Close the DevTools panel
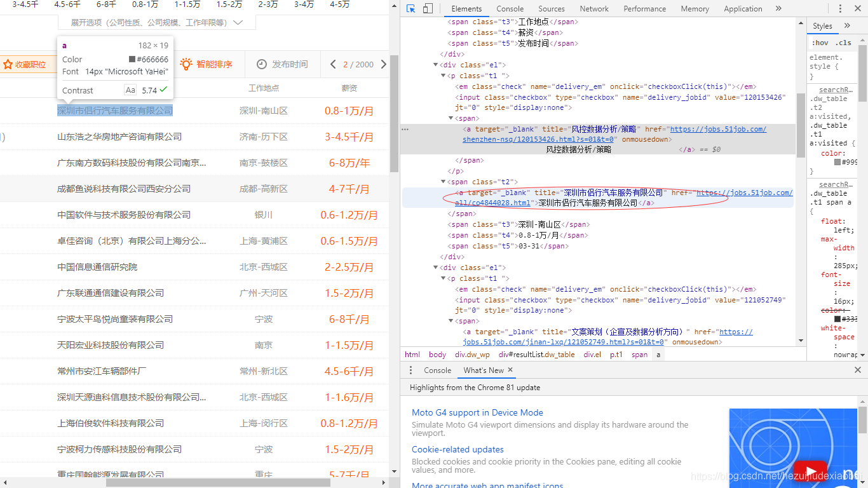 [x=858, y=9]
